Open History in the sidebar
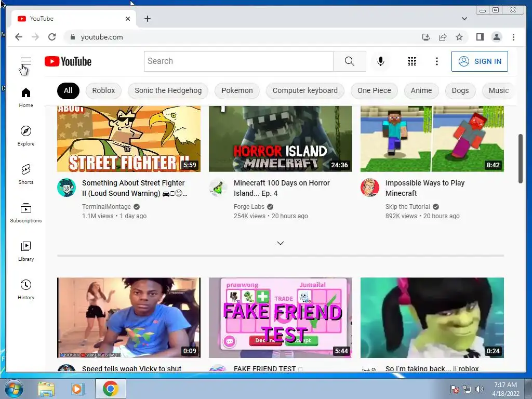The height and width of the screenshot is (399, 532). point(26,289)
